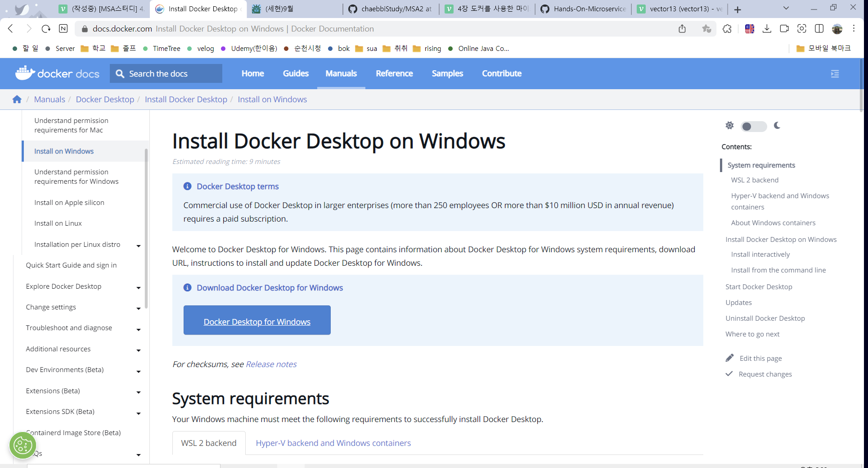Screen dimensions: 868x468
Task: Expand Additional resources section
Action: tap(139, 350)
